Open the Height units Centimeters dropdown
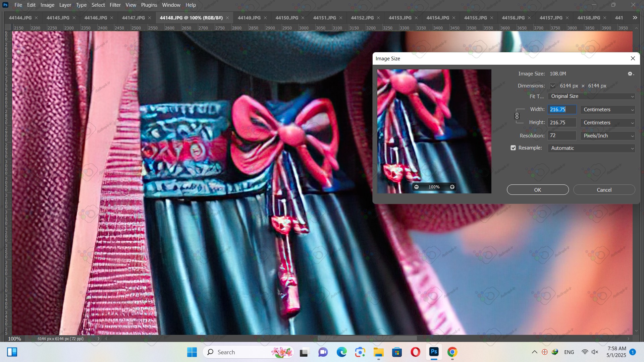Image resolution: width=644 pixels, height=362 pixels. [x=608, y=123]
